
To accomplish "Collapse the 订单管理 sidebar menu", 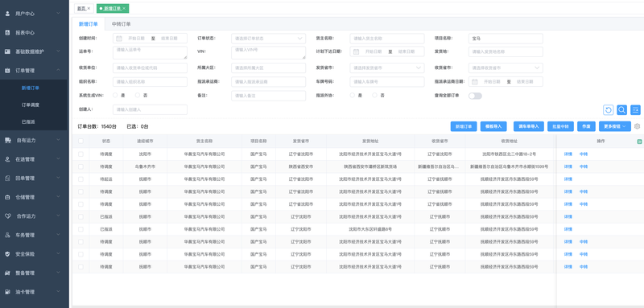I will 58,70.
